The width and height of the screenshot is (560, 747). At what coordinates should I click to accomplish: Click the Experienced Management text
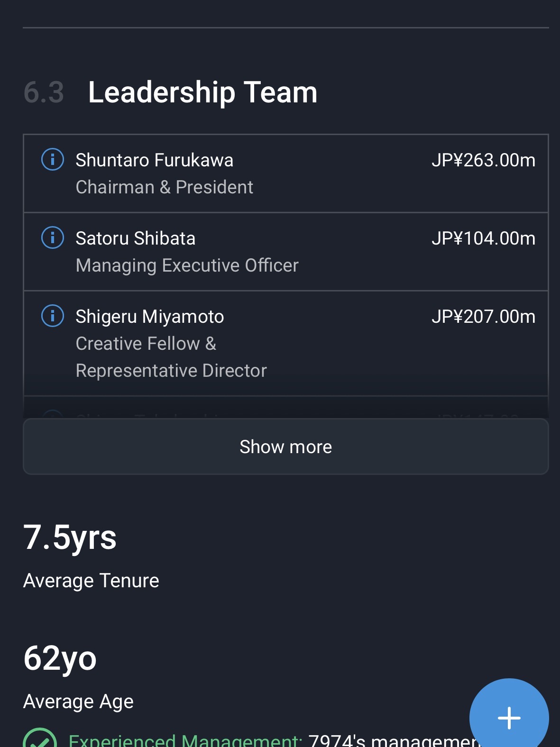pyautogui.click(x=185, y=740)
